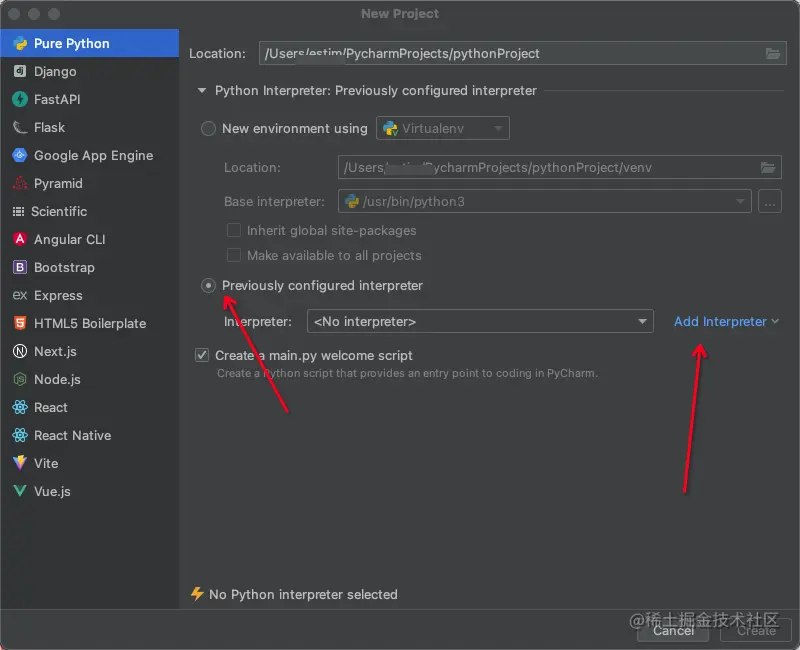The image size is (800, 650).
Task: Open the No interpreter dropdown
Action: pyautogui.click(x=480, y=321)
